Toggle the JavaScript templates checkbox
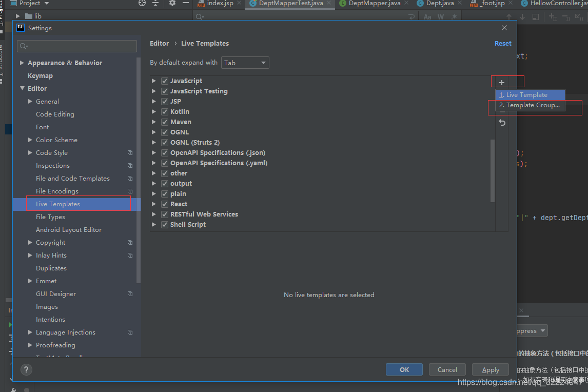 coord(165,81)
